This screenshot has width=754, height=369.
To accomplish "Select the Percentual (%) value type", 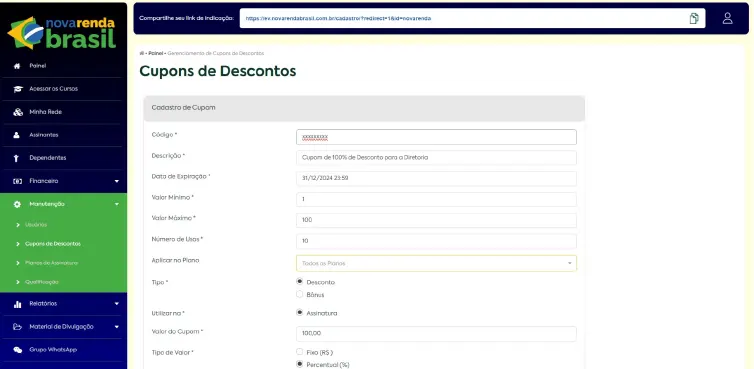I will tap(300, 364).
